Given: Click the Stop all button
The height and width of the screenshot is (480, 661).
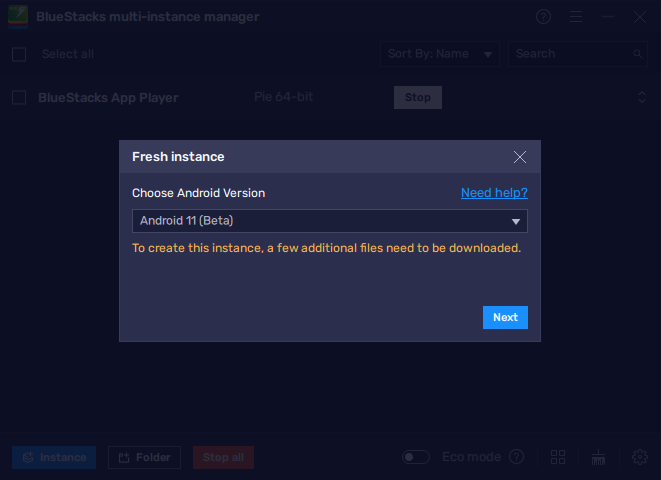Looking at the screenshot, I should pyautogui.click(x=223, y=457).
